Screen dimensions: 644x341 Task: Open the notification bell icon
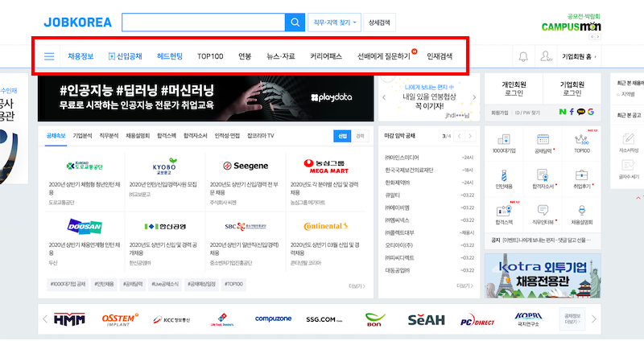click(x=523, y=56)
